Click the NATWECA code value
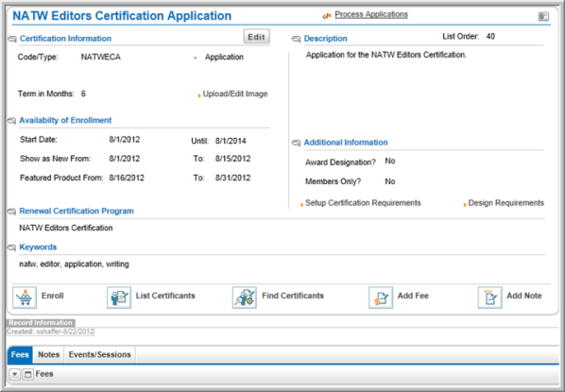 [x=101, y=57]
